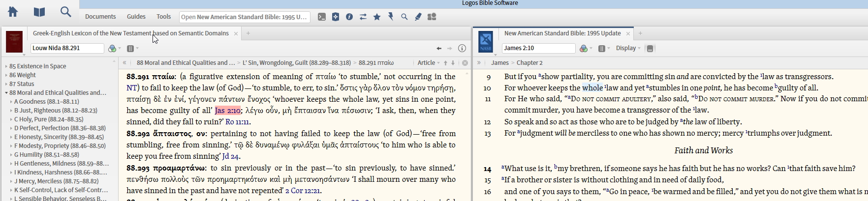This screenshot has height=201, width=868.
Task: Expand 87 Status in contents tree
Action: (x=6, y=84)
